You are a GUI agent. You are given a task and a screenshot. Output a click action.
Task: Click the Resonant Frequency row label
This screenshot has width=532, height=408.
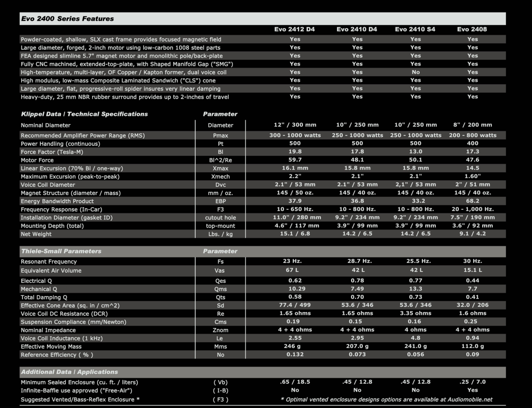tap(49, 262)
